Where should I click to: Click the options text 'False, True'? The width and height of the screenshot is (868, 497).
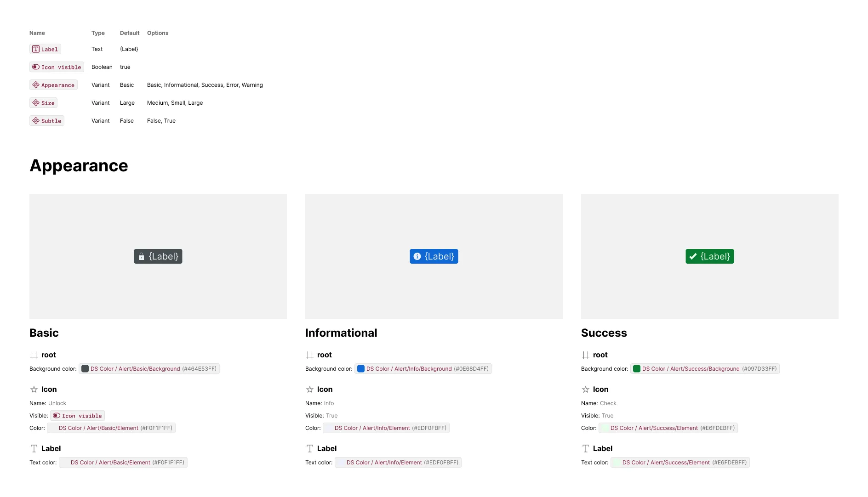click(x=161, y=121)
